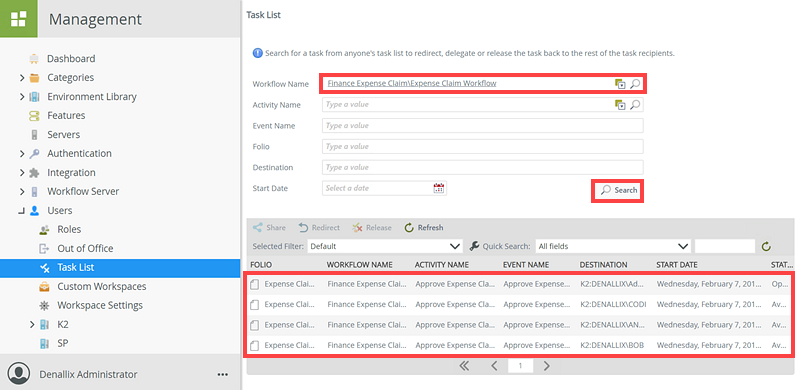
Task: Open the Selected Filter dropdown
Action: coord(385,246)
